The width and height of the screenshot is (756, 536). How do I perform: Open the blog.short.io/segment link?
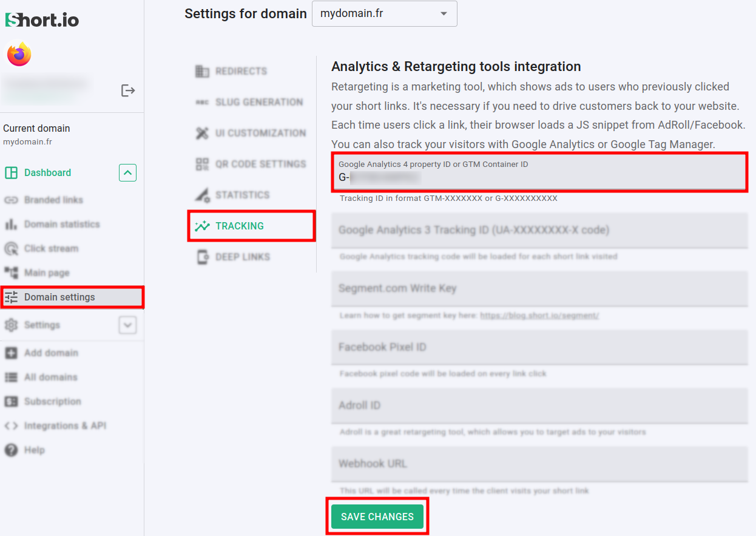coord(539,316)
